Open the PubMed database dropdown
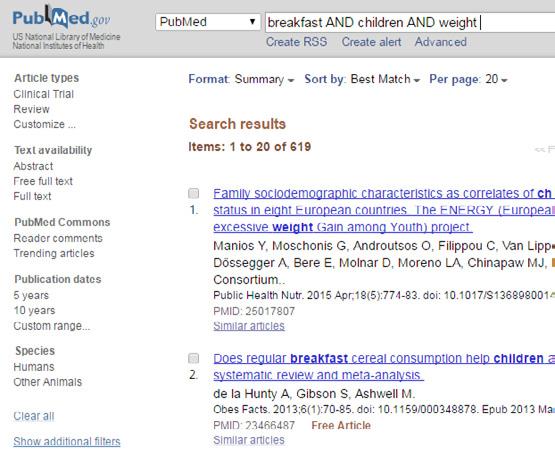The height and width of the screenshot is (462, 555). click(x=208, y=22)
